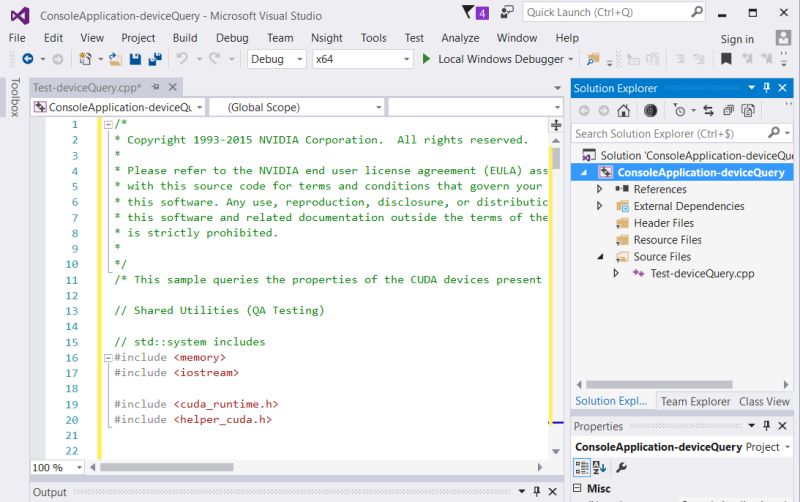
Task: Click the account avatar icon near Sign in
Action: 783,38
